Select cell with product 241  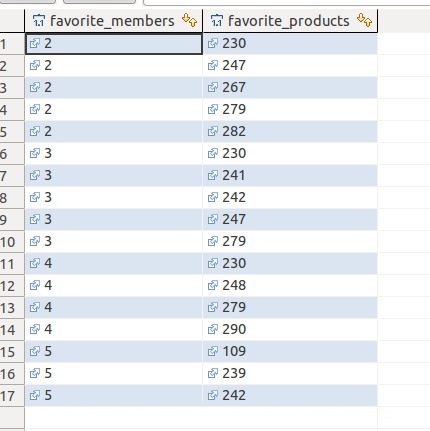pos(290,176)
